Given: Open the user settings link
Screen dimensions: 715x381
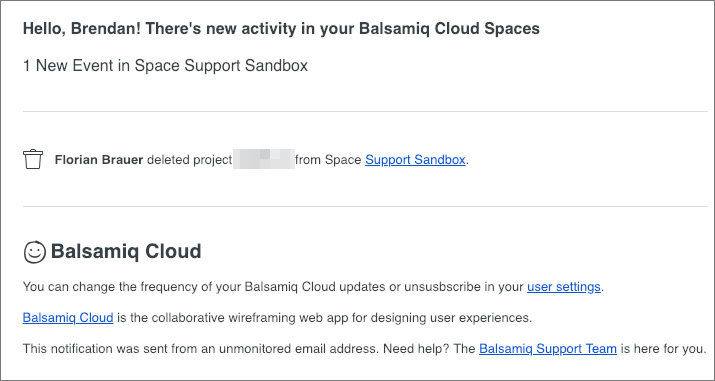Looking at the screenshot, I should click(x=564, y=287).
